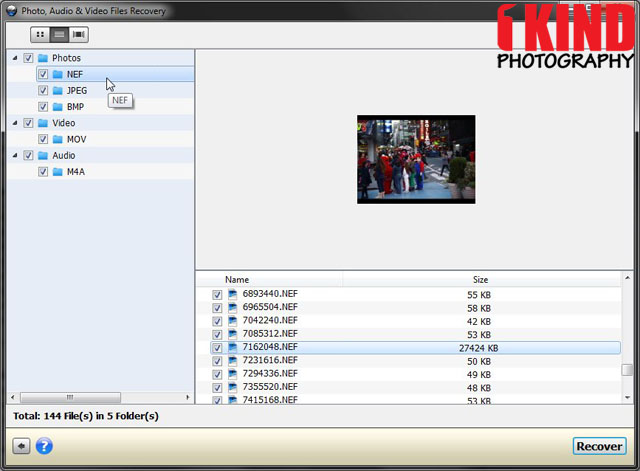Select file name 7355520.NEF
This screenshot has height=471, width=640.
[270, 387]
